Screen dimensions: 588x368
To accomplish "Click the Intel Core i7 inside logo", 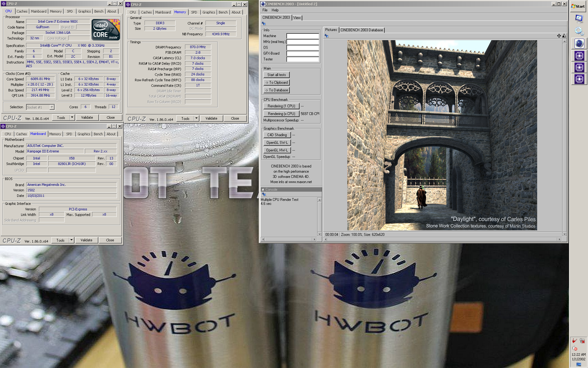I will (106, 30).
